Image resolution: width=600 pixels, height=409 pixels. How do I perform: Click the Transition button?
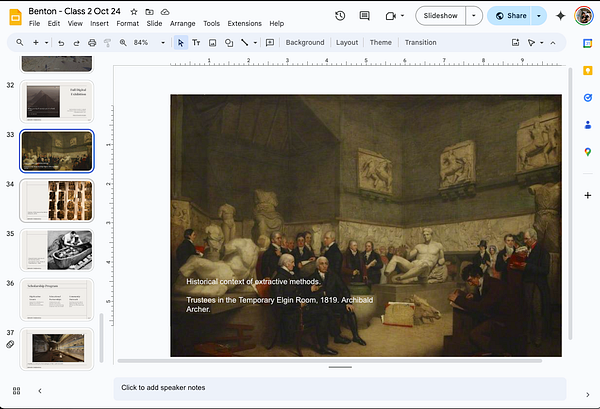tap(420, 43)
